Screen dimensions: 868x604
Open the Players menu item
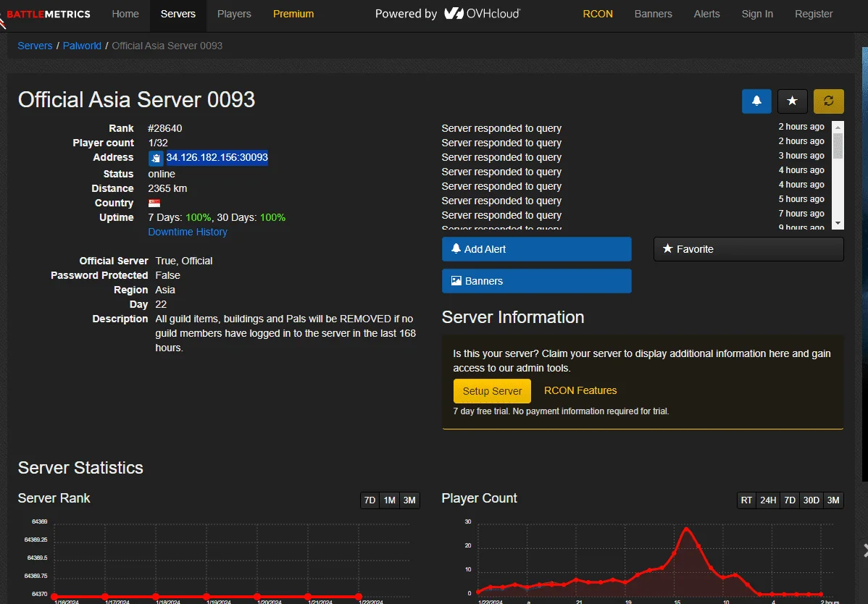[234, 14]
